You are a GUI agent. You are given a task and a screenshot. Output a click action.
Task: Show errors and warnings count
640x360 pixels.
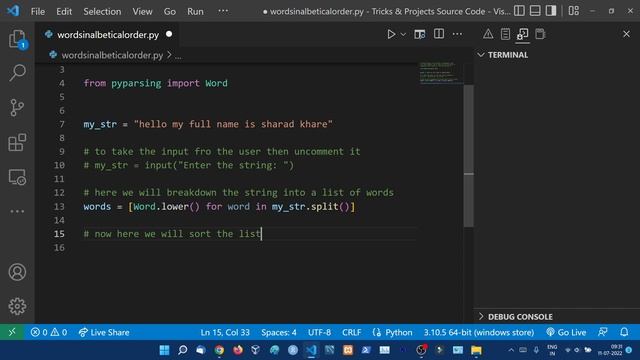click(x=49, y=332)
